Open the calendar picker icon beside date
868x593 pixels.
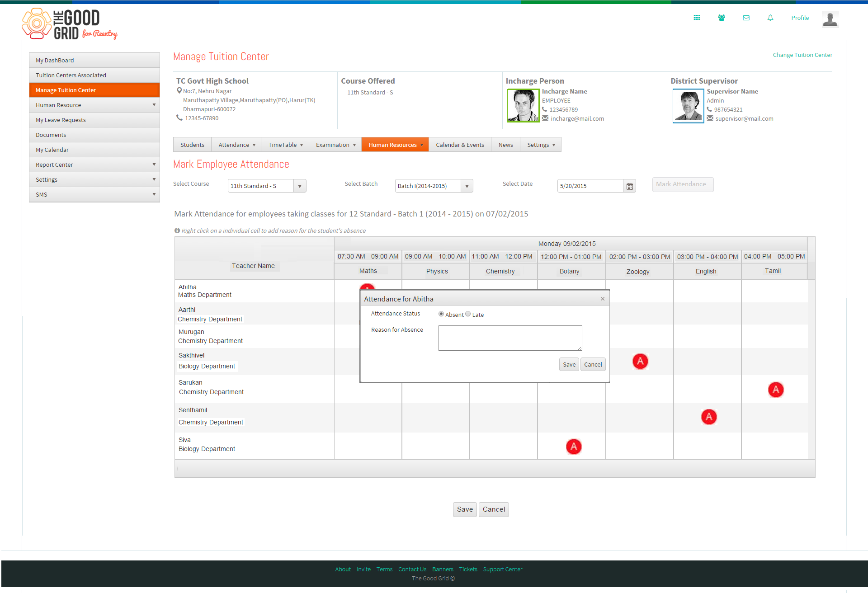pos(629,186)
